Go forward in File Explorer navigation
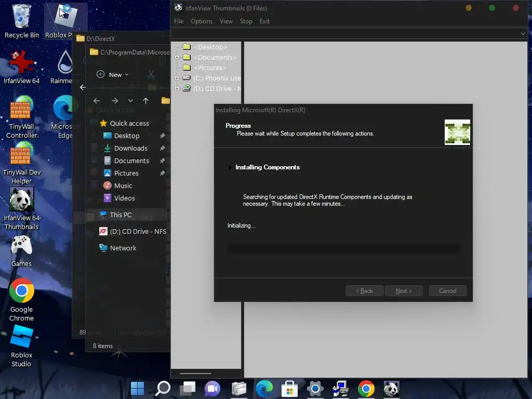This screenshot has height=399, width=532. click(x=115, y=101)
